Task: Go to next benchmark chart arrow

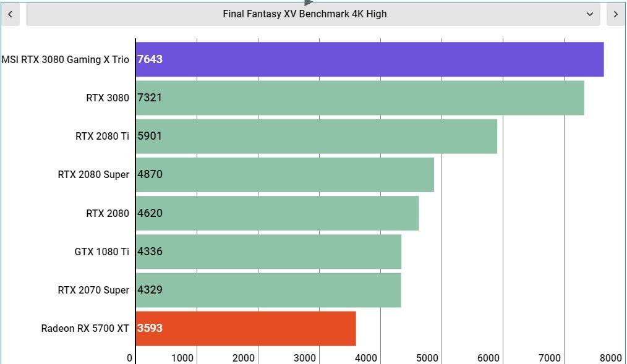Action: [x=615, y=14]
